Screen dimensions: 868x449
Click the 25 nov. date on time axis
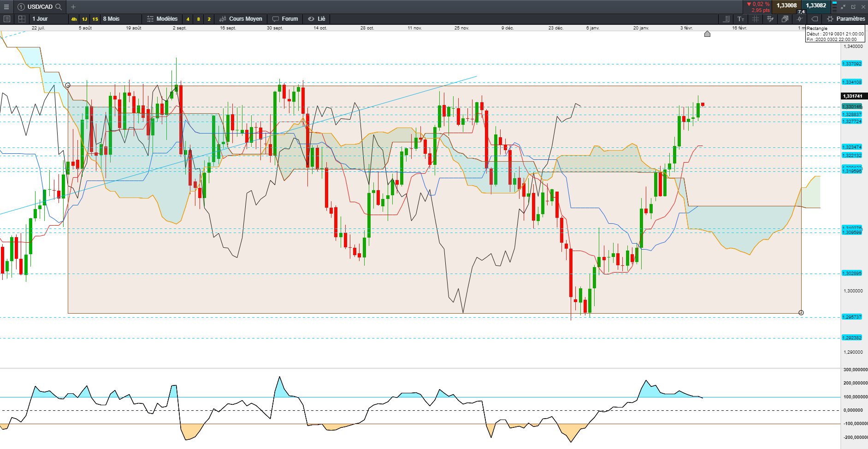point(461,28)
